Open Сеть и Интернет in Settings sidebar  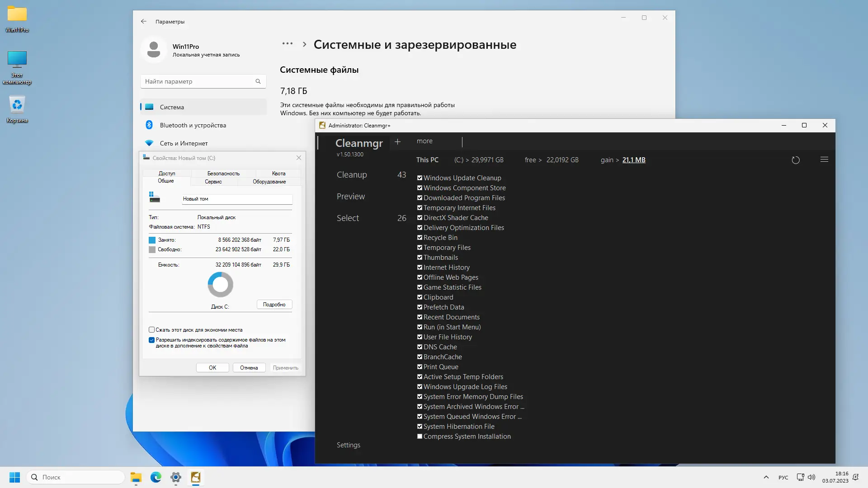(203, 143)
